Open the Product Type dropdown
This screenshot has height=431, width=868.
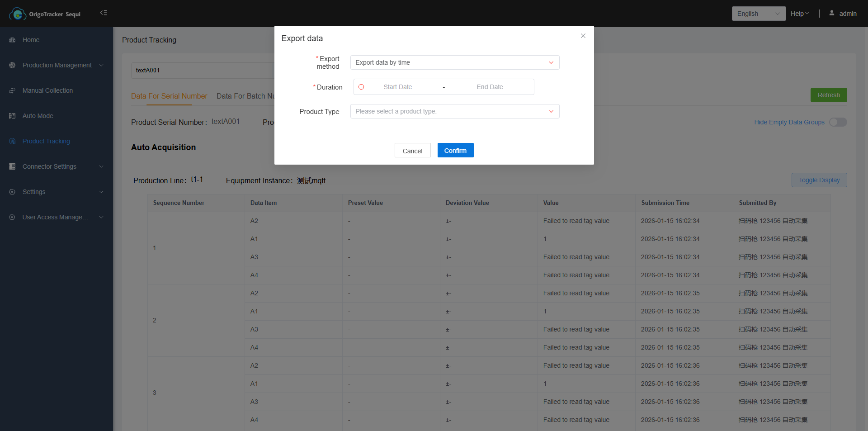pos(454,111)
